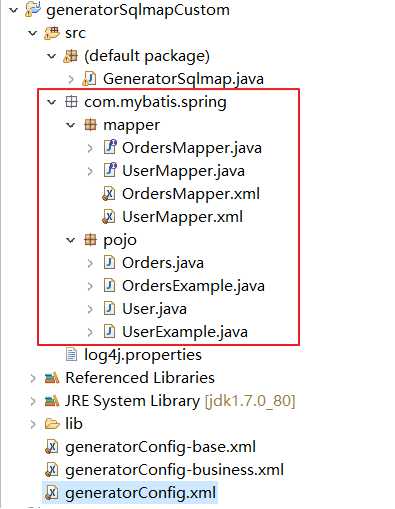Click UserExample.java file icon

[109, 332]
